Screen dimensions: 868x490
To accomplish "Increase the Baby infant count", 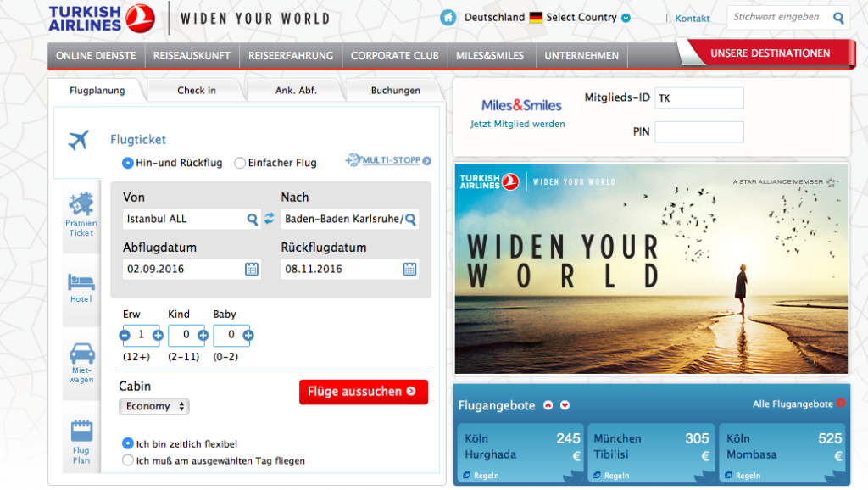I will 248,335.
